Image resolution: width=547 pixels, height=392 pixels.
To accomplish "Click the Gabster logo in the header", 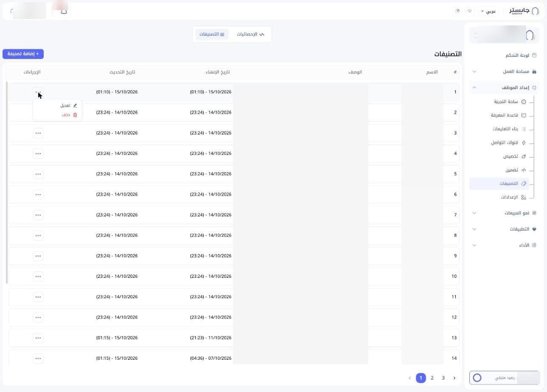I will pyautogui.click(x=524, y=11).
